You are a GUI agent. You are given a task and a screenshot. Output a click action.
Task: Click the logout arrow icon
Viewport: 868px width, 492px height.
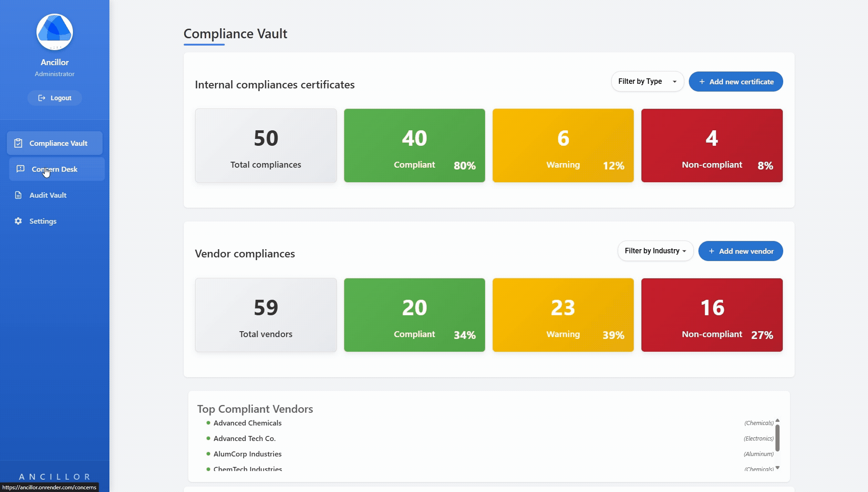(x=42, y=97)
